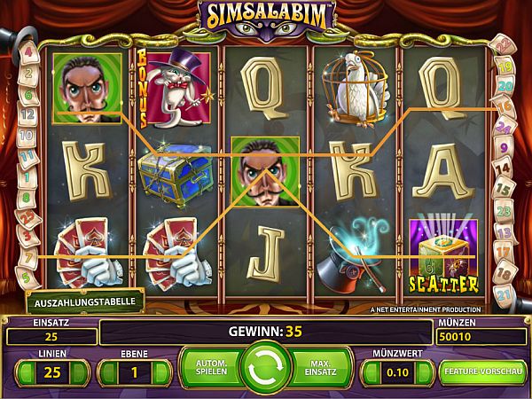Click the playing cards hand symbol on the first reel
The width and height of the screenshot is (532, 399).
pos(88,254)
